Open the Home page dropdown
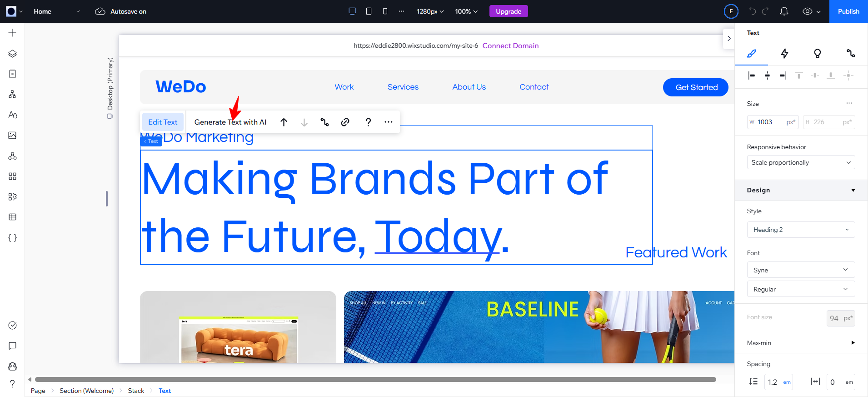 [x=57, y=11]
